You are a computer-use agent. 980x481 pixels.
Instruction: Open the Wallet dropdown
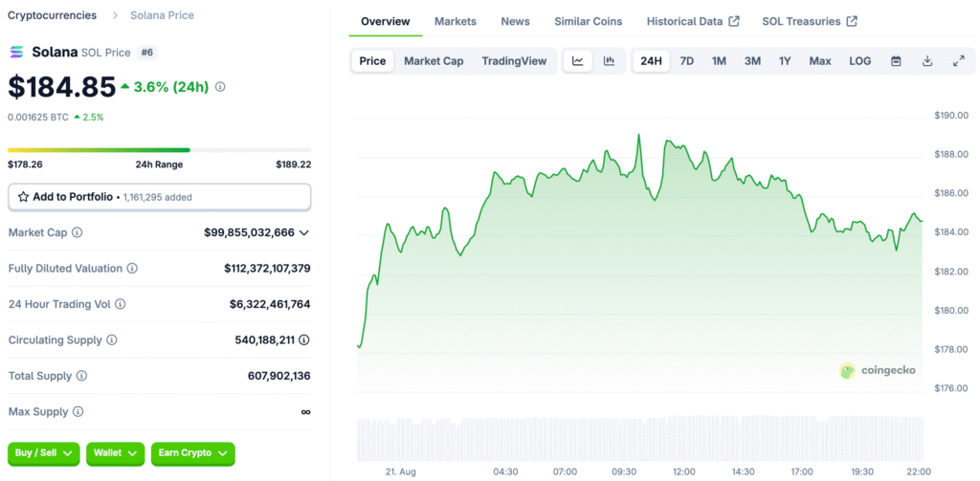tap(116, 453)
